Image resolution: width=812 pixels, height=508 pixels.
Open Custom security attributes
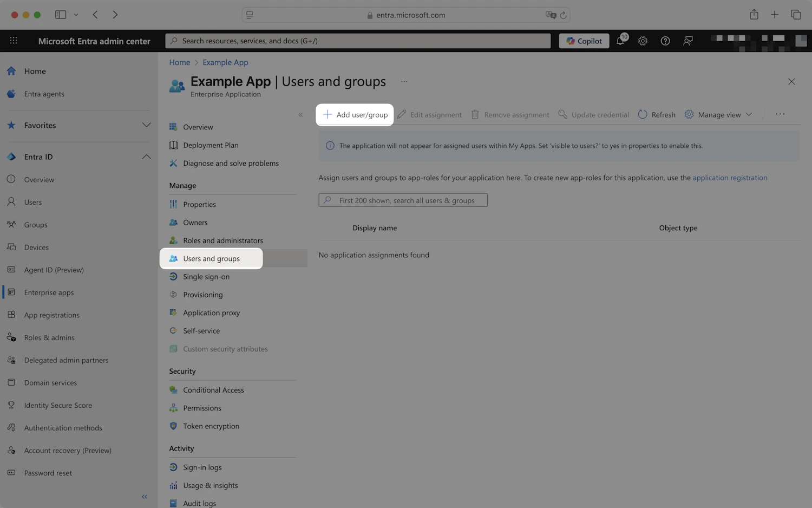225,349
